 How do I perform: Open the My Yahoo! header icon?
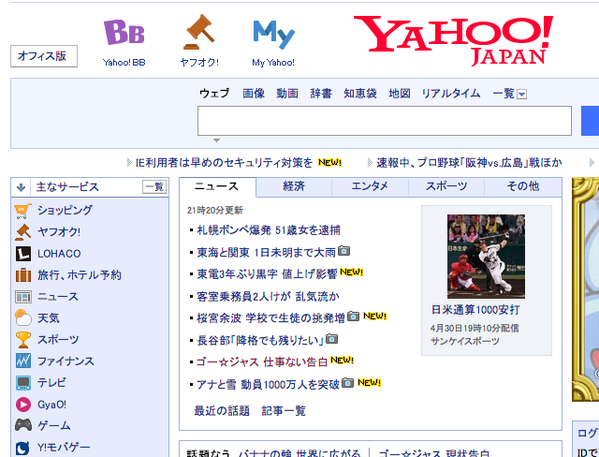[x=274, y=34]
